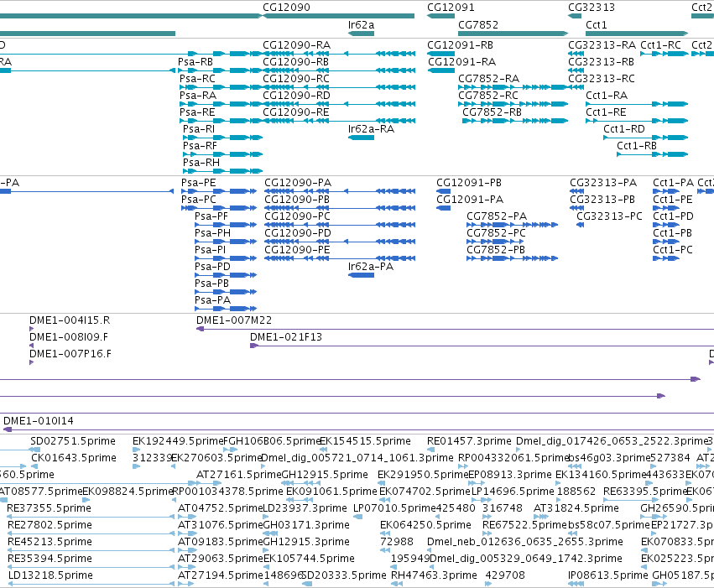This screenshot has width=714, height=588.
Task: Open BAC clone DME1-007M22
Action: [234, 320]
